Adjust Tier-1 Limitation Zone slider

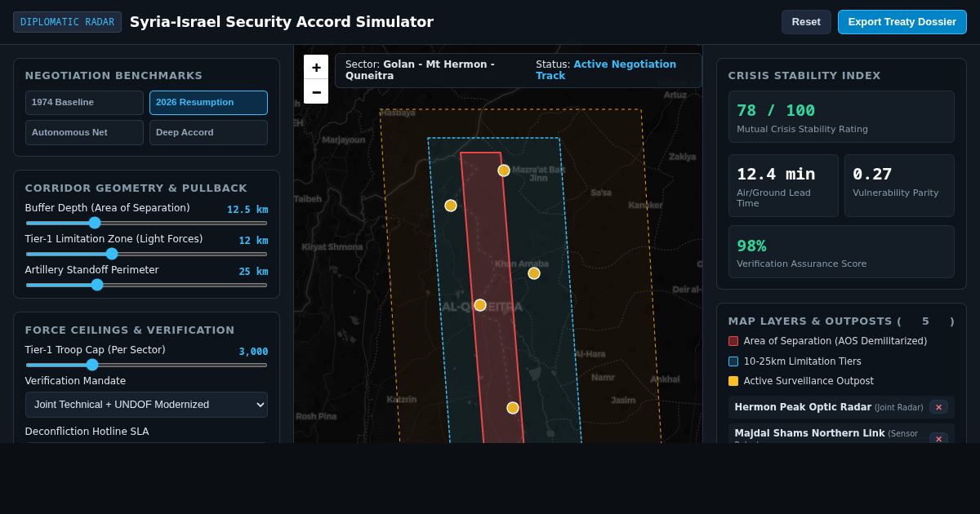click(x=146, y=254)
